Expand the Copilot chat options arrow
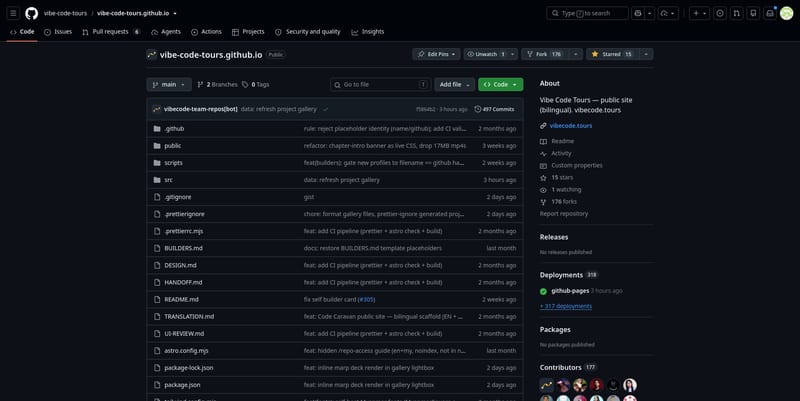Screen dimensions: 800x401 pos(649,13)
